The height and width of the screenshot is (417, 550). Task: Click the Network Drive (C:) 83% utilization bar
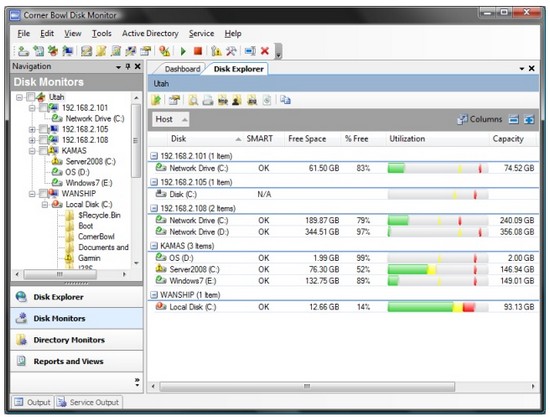tap(438, 168)
